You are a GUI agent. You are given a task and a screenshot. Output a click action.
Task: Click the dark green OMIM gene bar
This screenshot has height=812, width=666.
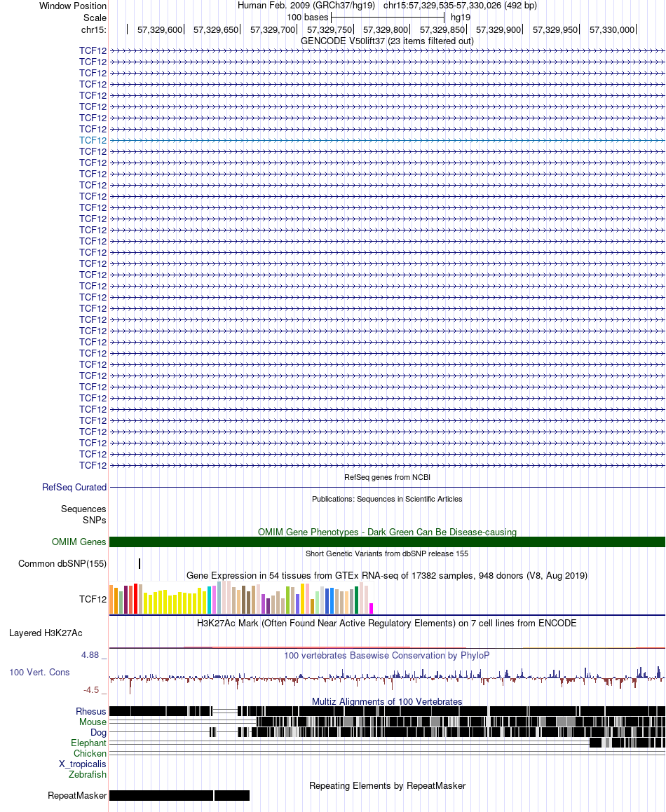click(387, 542)
